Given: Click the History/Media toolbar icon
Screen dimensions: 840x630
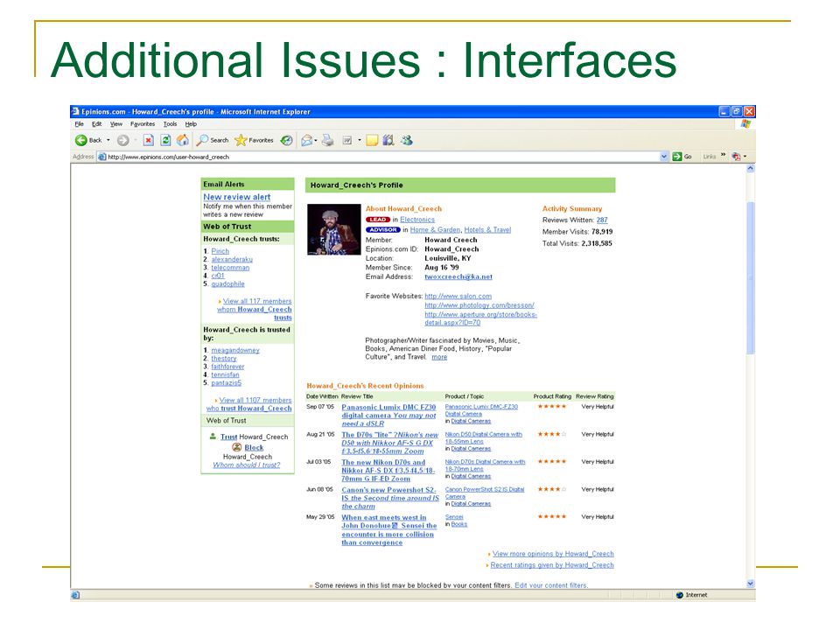Looking at the screenshot, I should [287, 140].
